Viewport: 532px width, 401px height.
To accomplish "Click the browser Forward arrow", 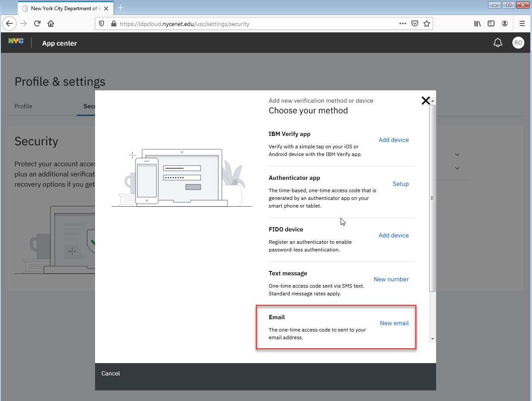I will tap(23, 23).
